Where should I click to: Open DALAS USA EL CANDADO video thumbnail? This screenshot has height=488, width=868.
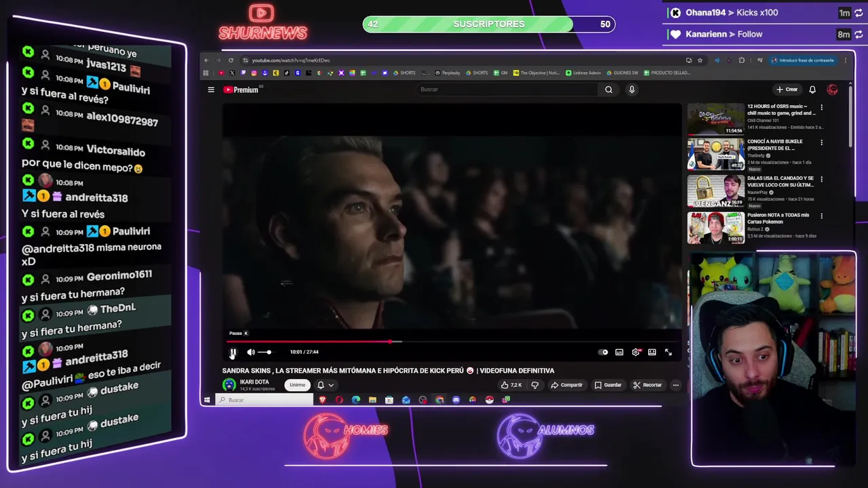(x=716, y=192)
